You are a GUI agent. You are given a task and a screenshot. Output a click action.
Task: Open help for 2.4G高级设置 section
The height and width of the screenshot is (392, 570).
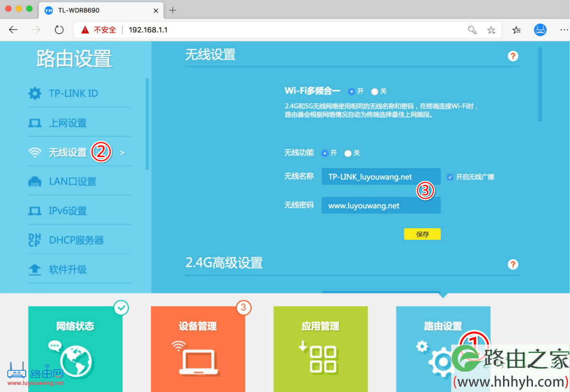coord(513,264)
